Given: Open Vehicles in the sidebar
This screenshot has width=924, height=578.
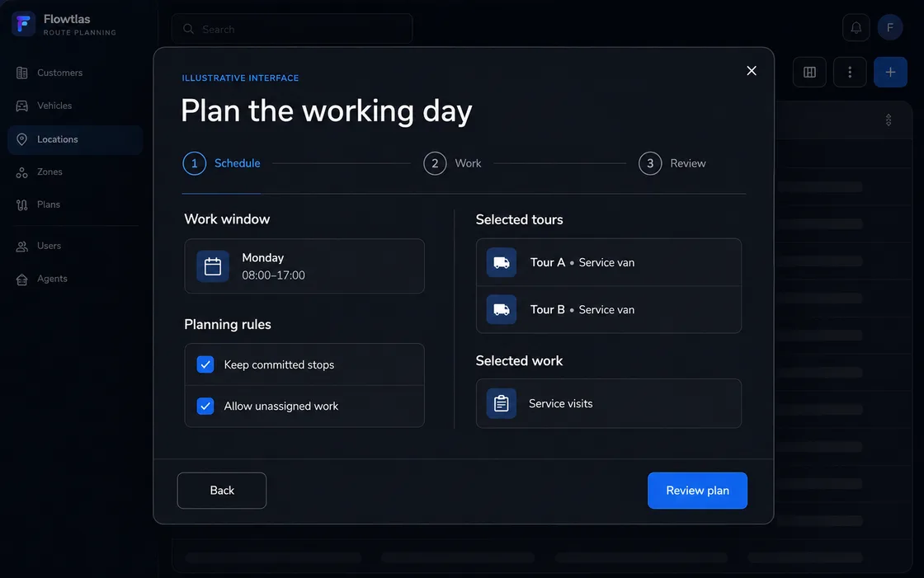Looking at the screenshot, I should (x=75, y=106).
